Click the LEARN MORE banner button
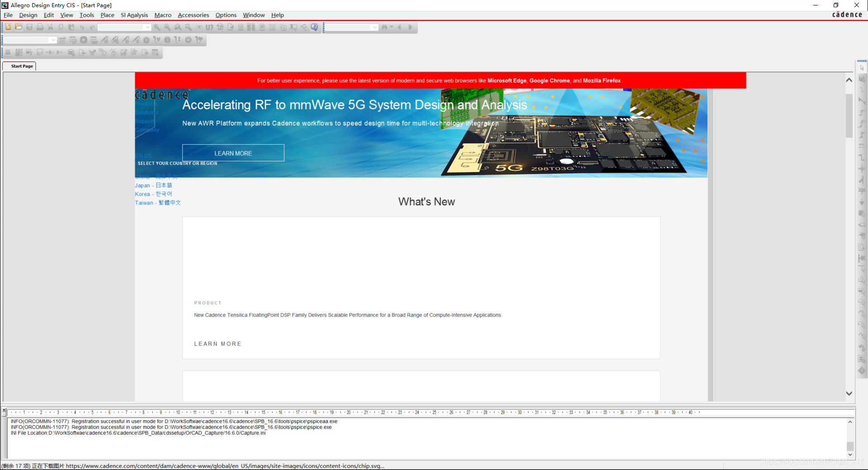 (233, 153)
